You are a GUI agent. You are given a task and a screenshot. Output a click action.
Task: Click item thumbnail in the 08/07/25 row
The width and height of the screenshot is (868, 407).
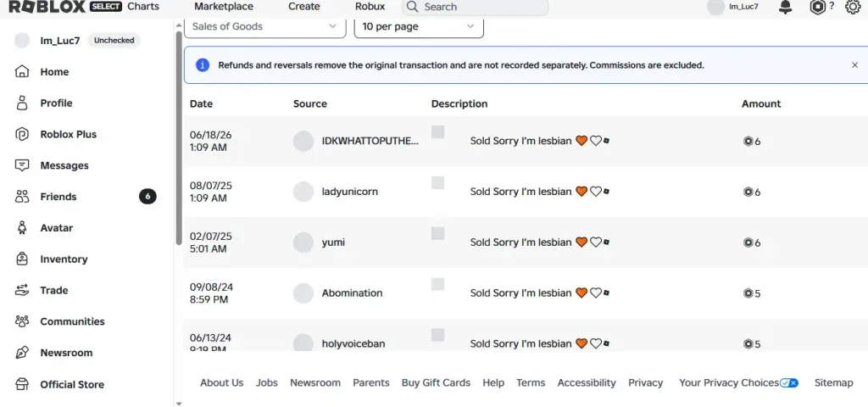(x=438, y=183)
